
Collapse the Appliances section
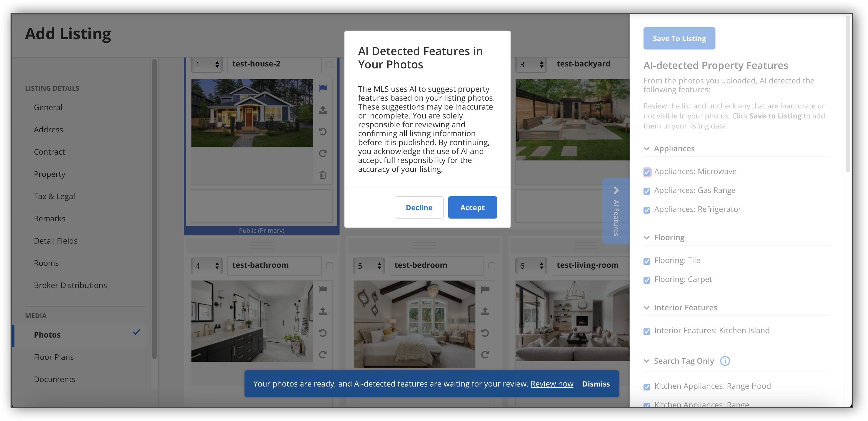coord(646,149)
